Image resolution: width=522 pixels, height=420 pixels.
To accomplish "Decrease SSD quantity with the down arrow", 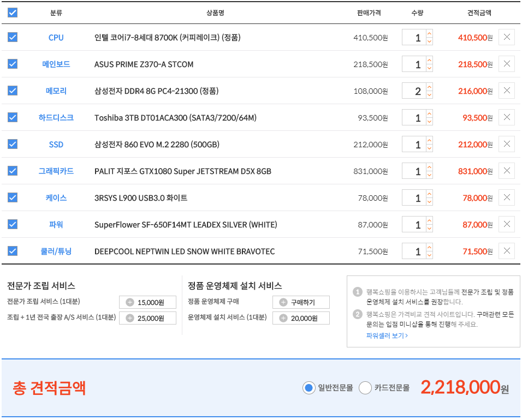I will [430, 148].
